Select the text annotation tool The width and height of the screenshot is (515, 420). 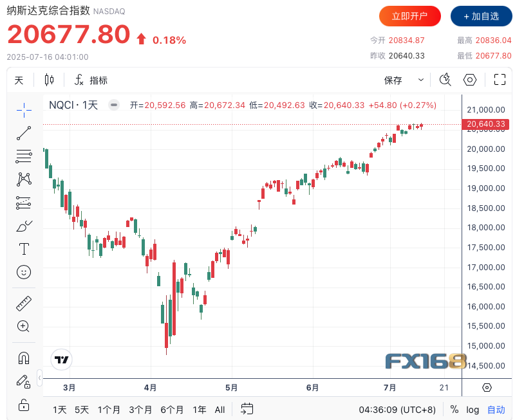click(x=24, y=248)
